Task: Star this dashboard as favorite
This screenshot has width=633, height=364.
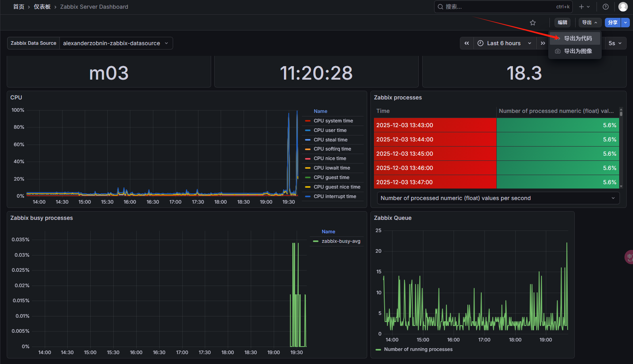Action: click(533, 23)
